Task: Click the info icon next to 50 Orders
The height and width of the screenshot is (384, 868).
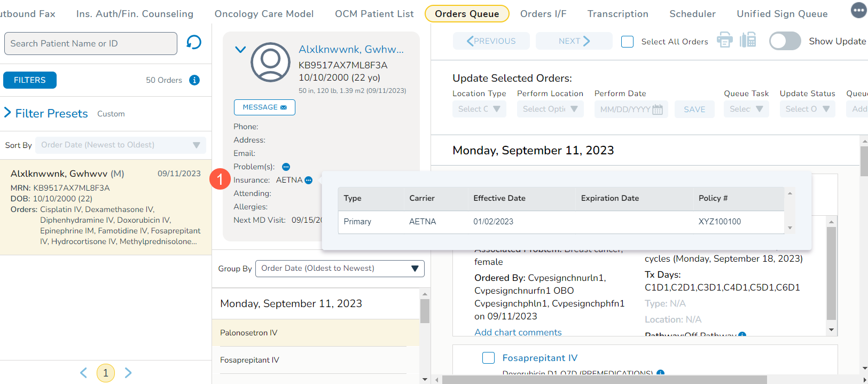Action: click(x=194, y=80)
